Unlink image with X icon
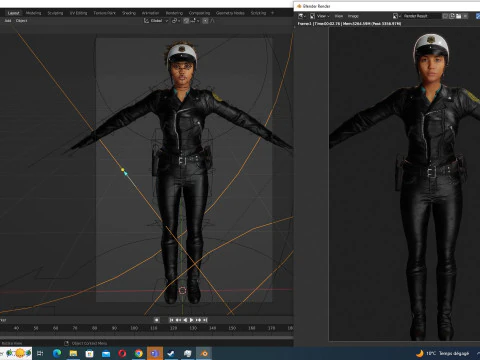The width and height of the screenshot is (480, 360). pyautogui.click(x=465, y=16)
